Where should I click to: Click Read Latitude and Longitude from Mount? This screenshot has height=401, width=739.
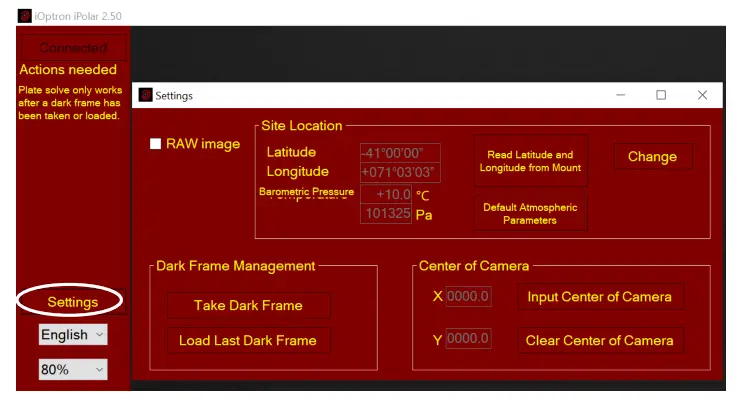(530, 161)
